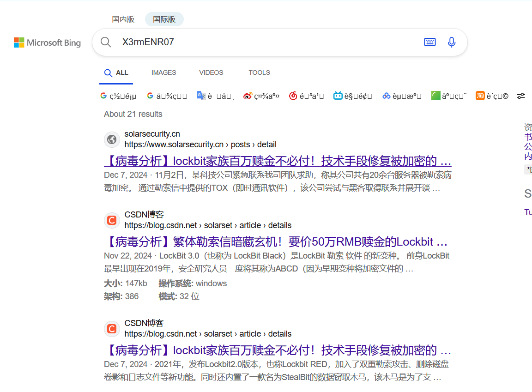Open 繁体勒索信暗藏玄机 Lockbit result title

click(276, 242)
